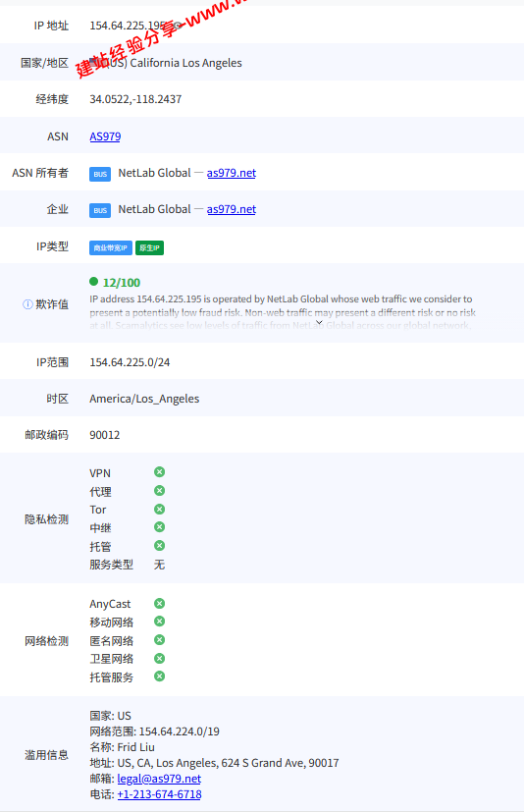Click the abuse contact name Frid Liu

pos(135,747)
